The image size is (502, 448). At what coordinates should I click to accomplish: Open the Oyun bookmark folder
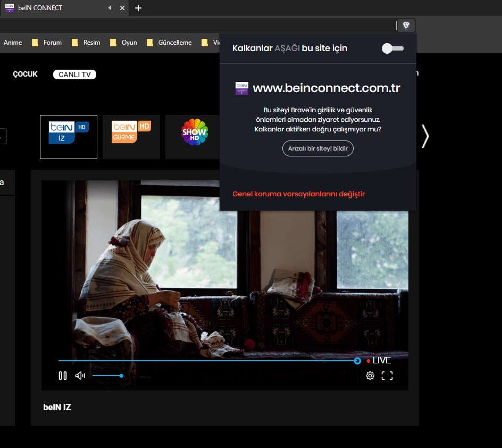click(123, 43)
